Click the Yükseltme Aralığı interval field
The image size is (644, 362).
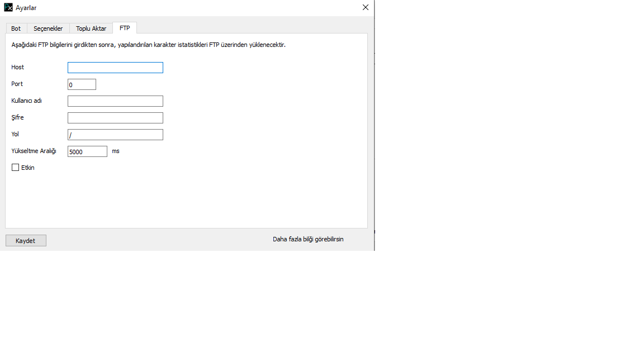[x=87, y=151]
